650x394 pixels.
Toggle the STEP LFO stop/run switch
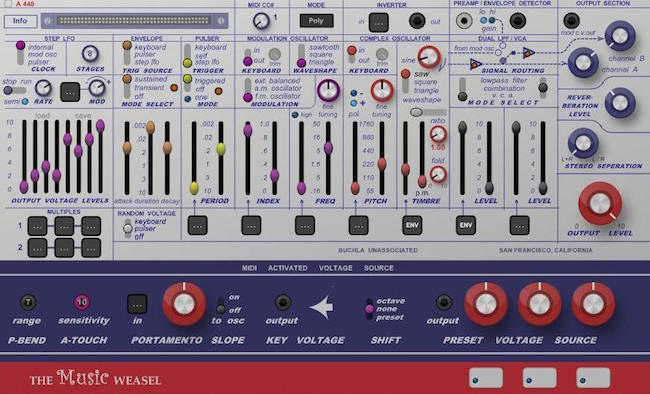point(15,90)
